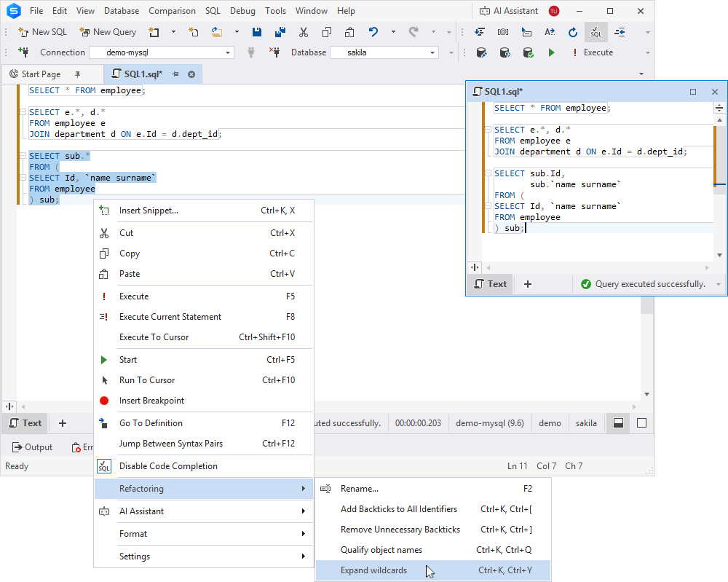Image resolution: width=728 pixels, height=582 pixels.
Task: Click the Cut scissors toolbar icon
Action: [x=303, y=32]
